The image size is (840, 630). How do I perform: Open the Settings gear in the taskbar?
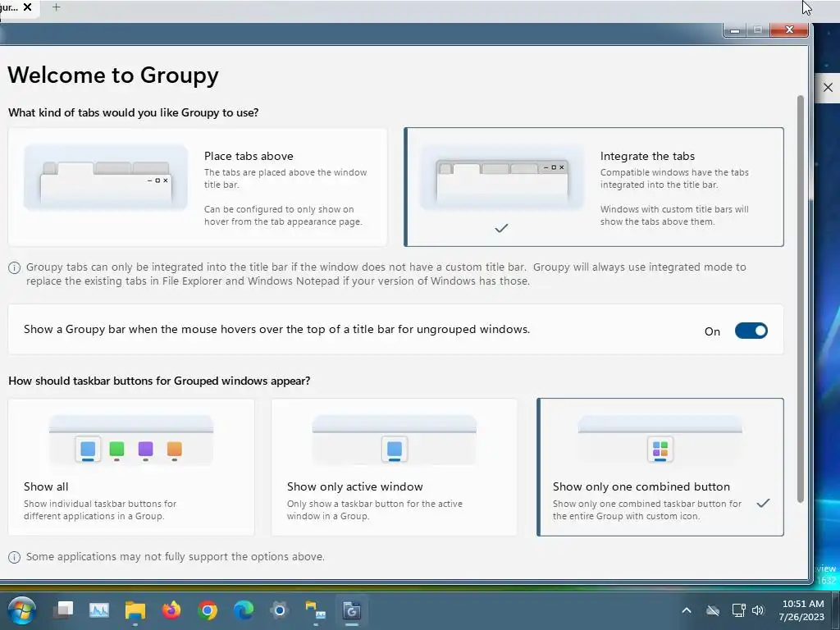pos(280,610)
